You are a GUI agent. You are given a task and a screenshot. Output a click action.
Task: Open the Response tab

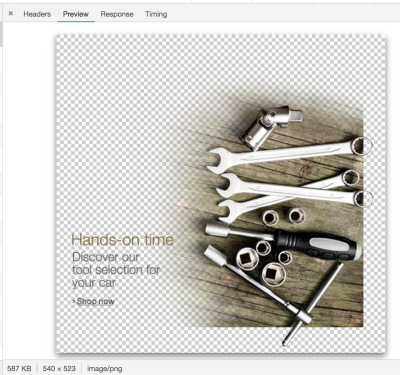click(117, 14)
